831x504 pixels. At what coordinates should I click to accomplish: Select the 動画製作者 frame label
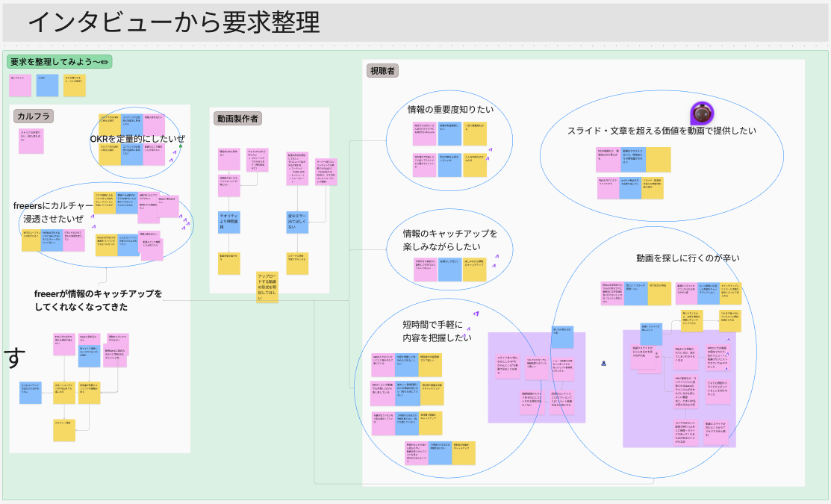[x=236, y=118]
